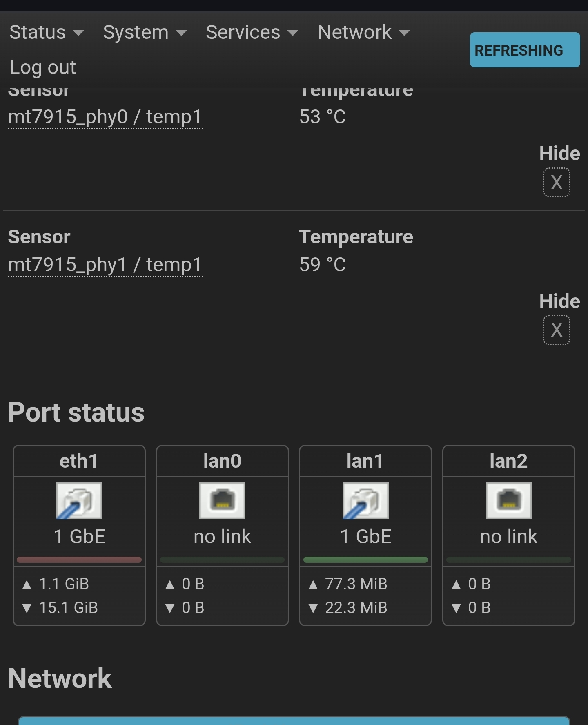Click Log out in the navigation
This screenshot has width=588, height=725.
coord(42,67)
